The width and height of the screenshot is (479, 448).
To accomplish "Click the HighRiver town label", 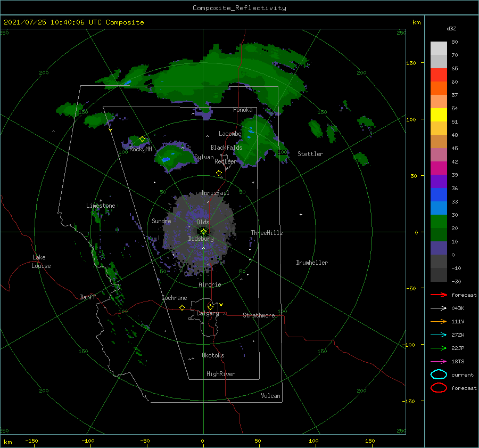I will pos(221,374).
